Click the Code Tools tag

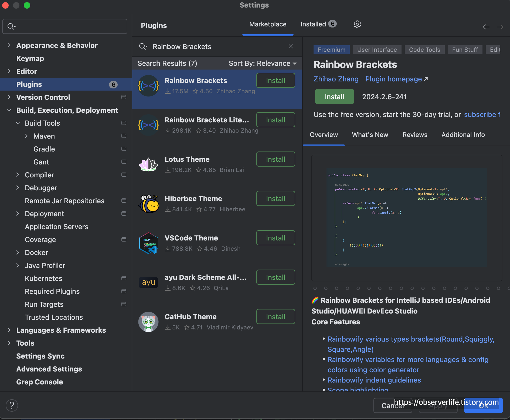click(424, 50)
